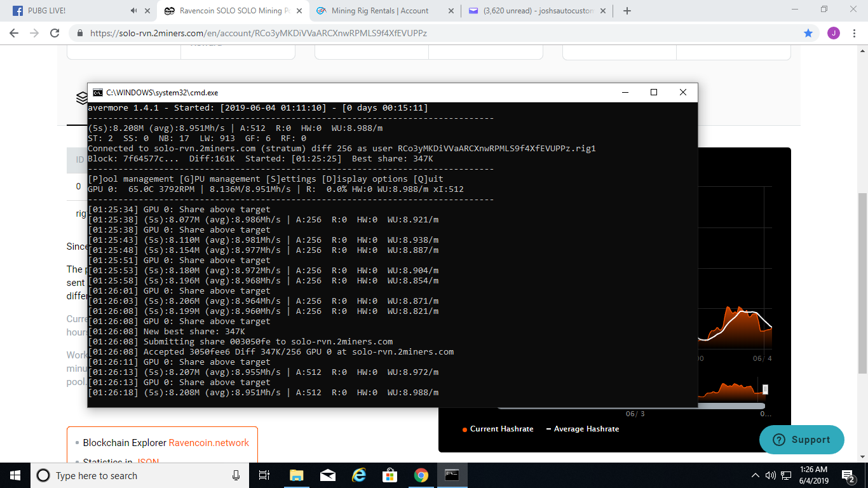Open the Chrome profile avatar

[834, 33]
